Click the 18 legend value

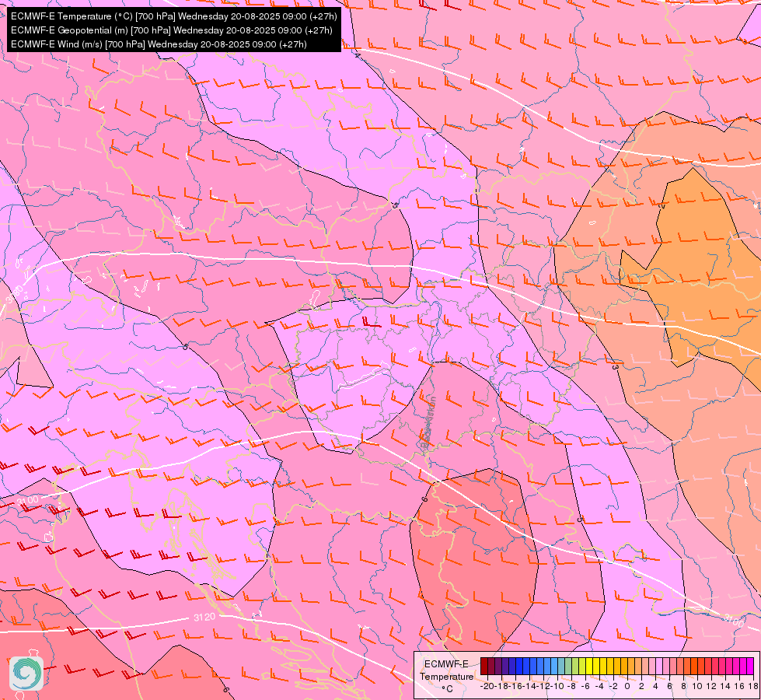[753, 687]
